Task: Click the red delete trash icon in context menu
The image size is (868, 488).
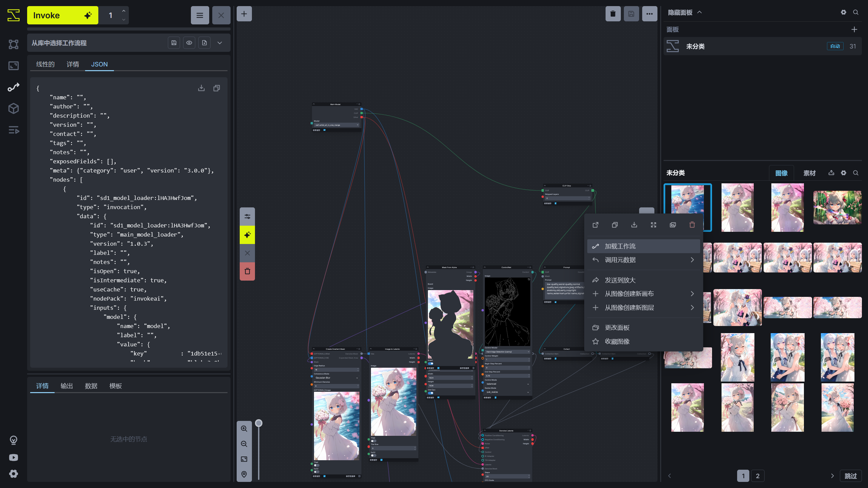Action: (x=692, y=225)
